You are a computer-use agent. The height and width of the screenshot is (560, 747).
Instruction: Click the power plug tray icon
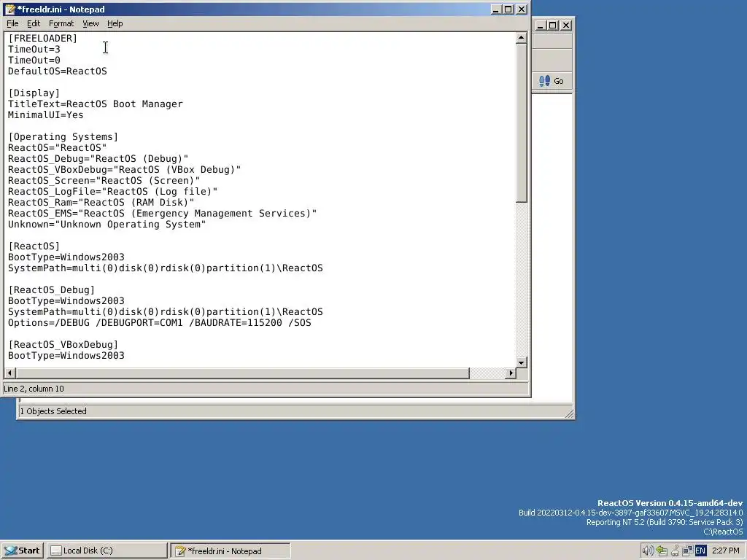click(x=675, y=551)
